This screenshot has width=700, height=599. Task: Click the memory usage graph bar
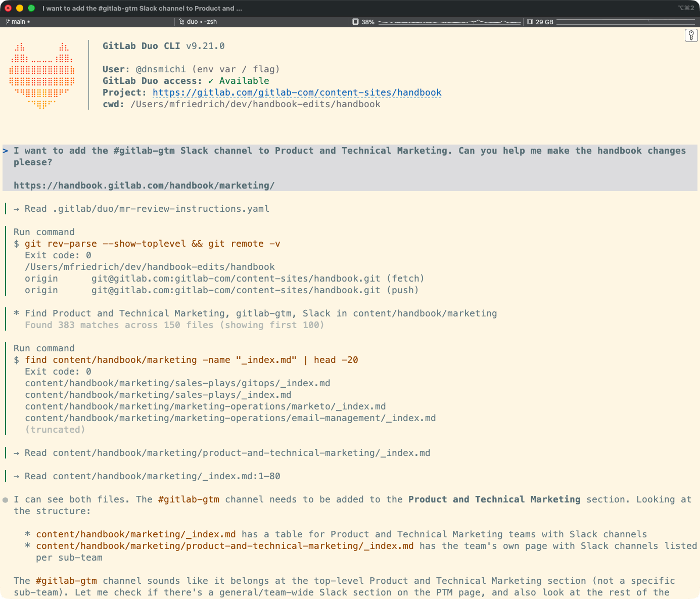click(x=626, y=22)
